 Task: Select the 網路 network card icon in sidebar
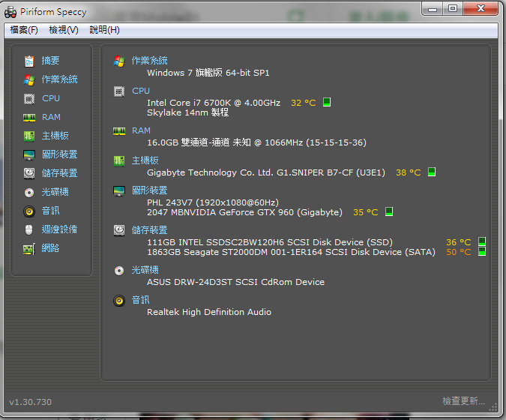point(29,249)
